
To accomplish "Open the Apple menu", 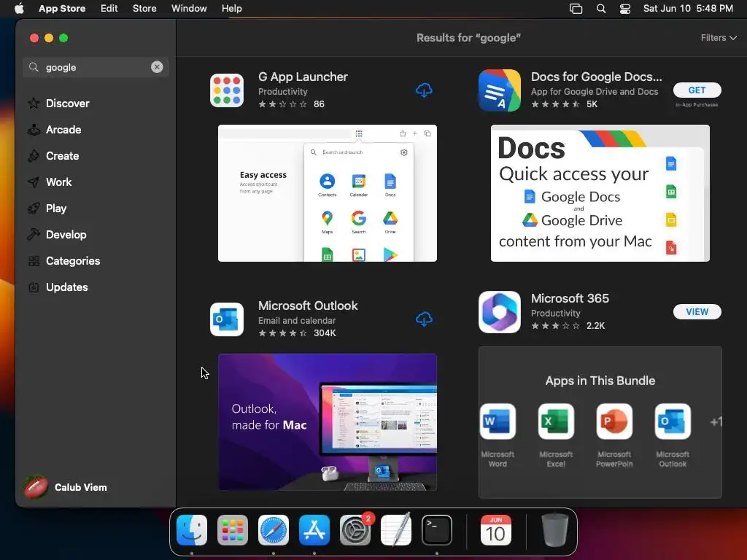I will click(x=19, y=9).
